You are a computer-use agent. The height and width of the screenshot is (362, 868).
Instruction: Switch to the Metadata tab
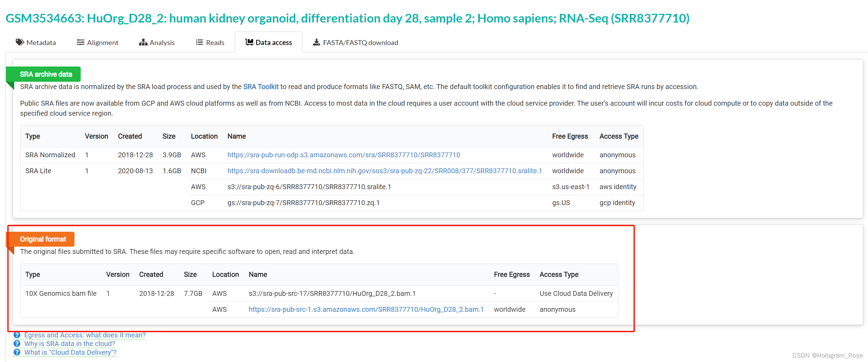36,42
